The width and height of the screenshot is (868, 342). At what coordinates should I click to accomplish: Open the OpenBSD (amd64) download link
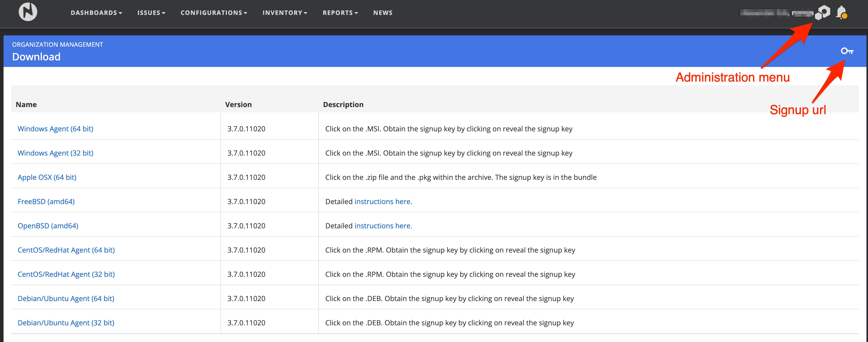(x=48, y=226)
